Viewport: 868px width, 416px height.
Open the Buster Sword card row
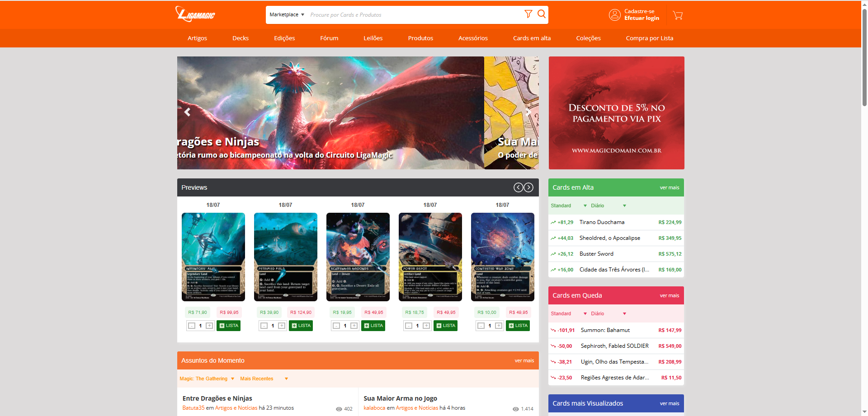(616, 254)
